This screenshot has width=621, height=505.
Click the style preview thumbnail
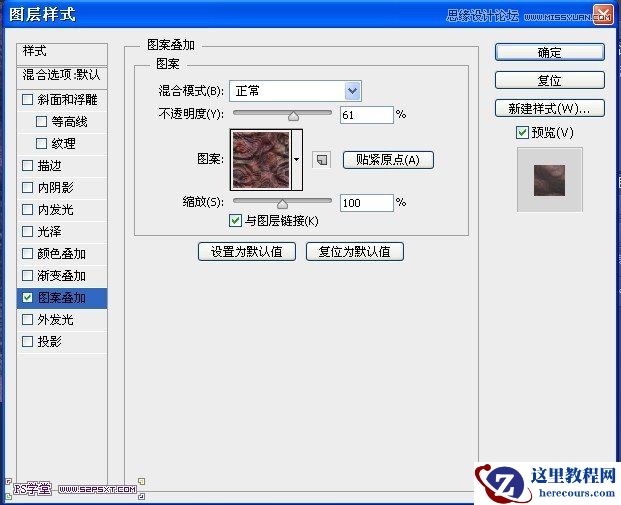coord(549,180)
